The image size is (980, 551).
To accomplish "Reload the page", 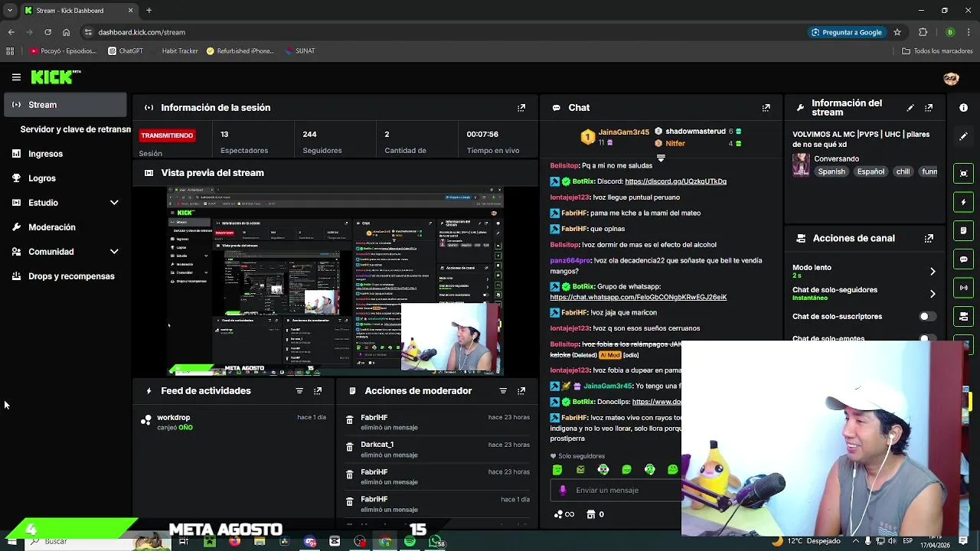I will [47, 32].
